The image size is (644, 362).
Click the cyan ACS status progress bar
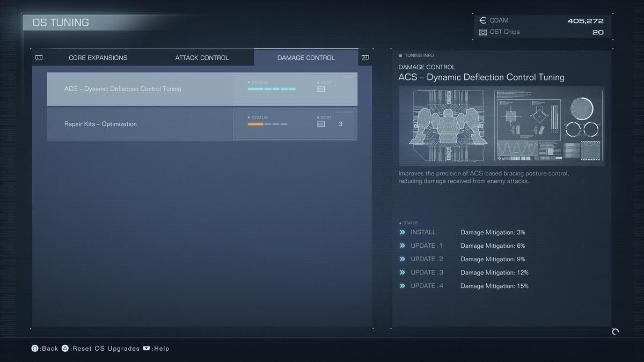(272, 89)
